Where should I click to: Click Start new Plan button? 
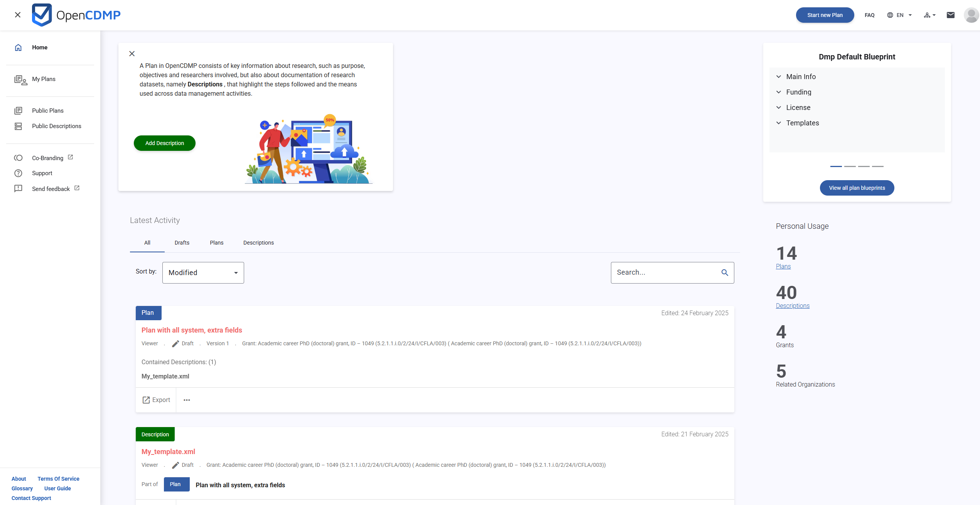pos(825,15)
